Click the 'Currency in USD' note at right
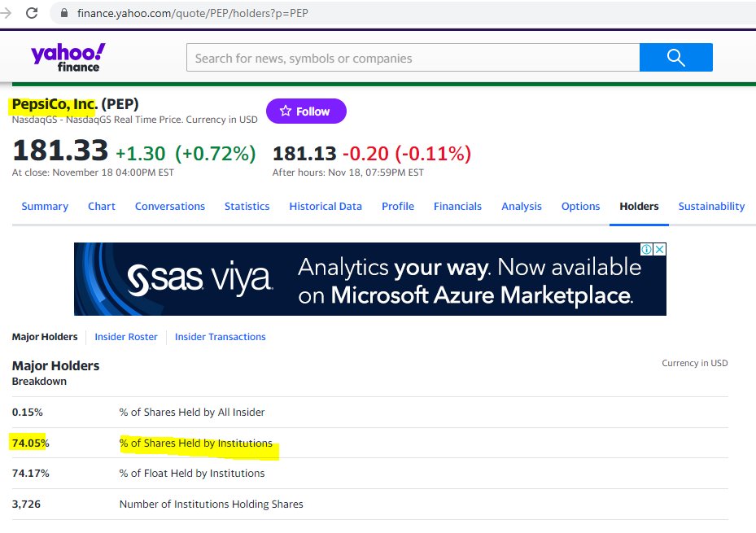 (x=695, y=363)
